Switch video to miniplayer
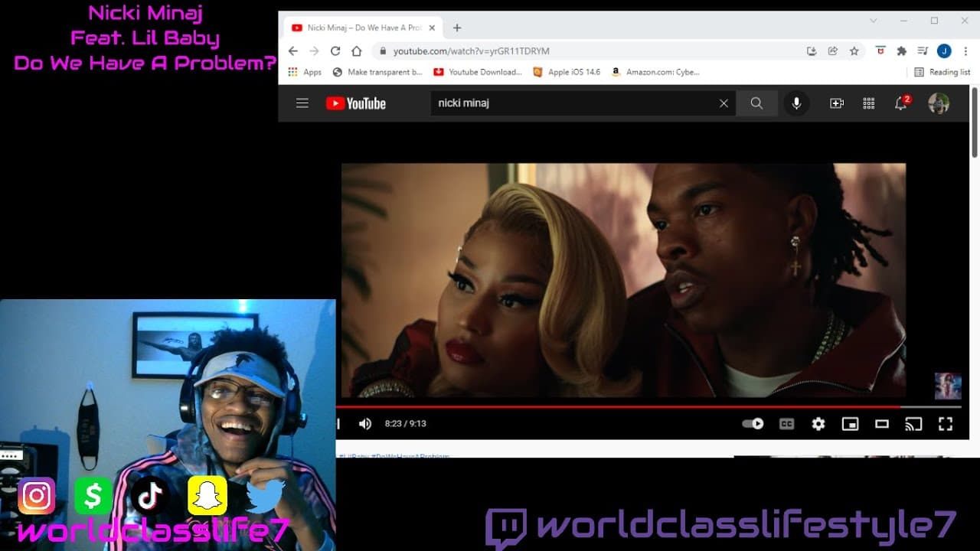Viewport: 980px width, 551px height. (x=850, y=424)
